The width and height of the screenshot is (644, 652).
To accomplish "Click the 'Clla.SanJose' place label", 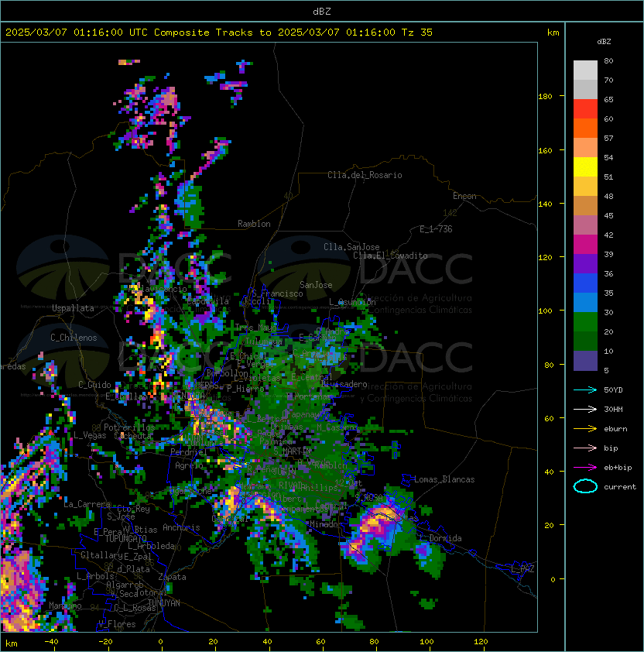I will click(x=351, y=247).
